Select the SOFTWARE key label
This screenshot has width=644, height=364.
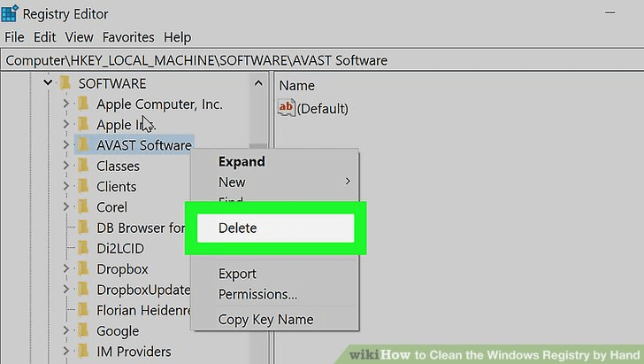(112, 83)
